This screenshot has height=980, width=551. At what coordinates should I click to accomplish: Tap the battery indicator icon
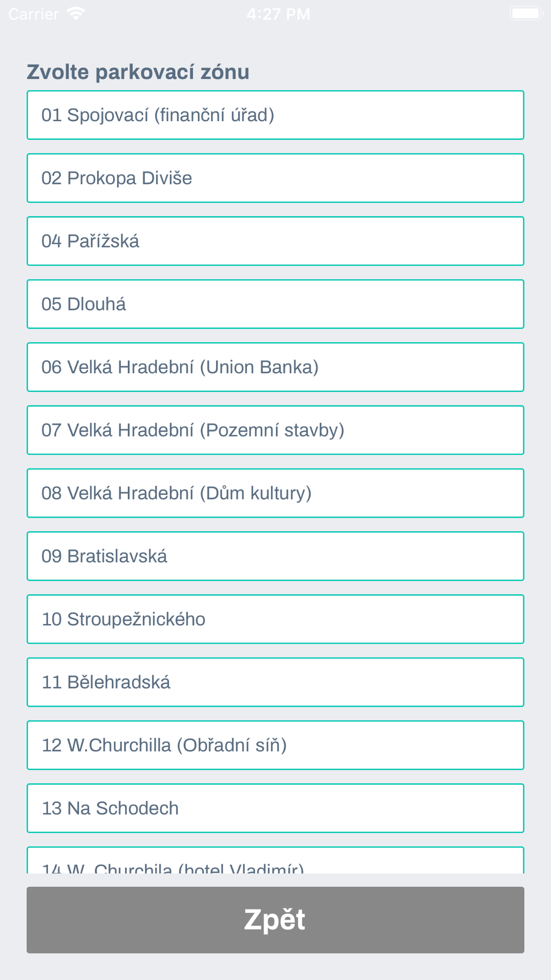[x=526, y=13]
